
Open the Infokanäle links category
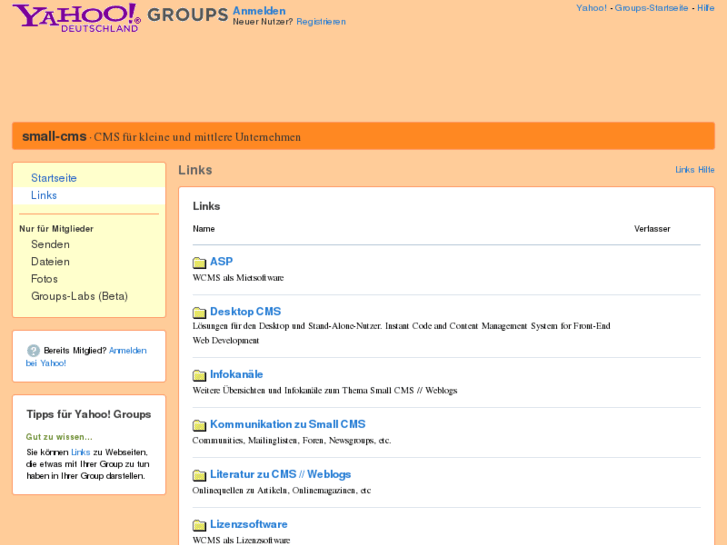click(x=236, y=374)
